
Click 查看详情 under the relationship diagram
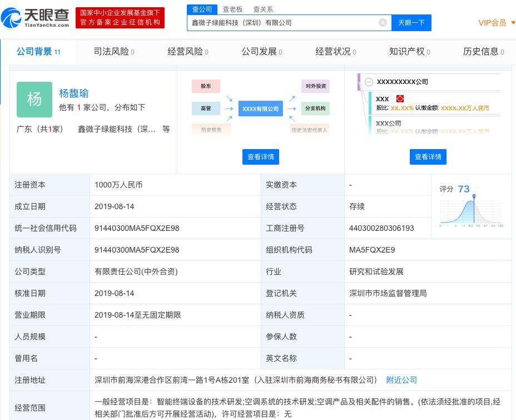(x=261, y=157)
